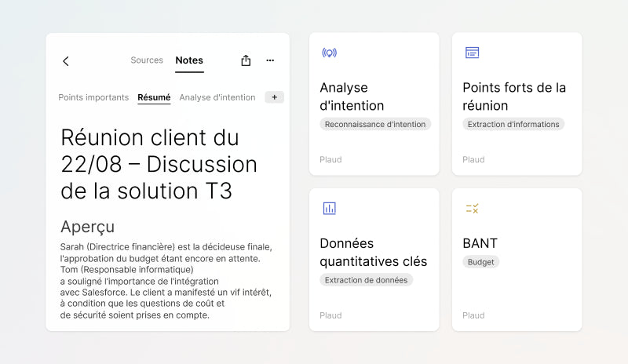Open the Données quantitatives clés card title
The image size is (628, 364).
tap(374, 252)
